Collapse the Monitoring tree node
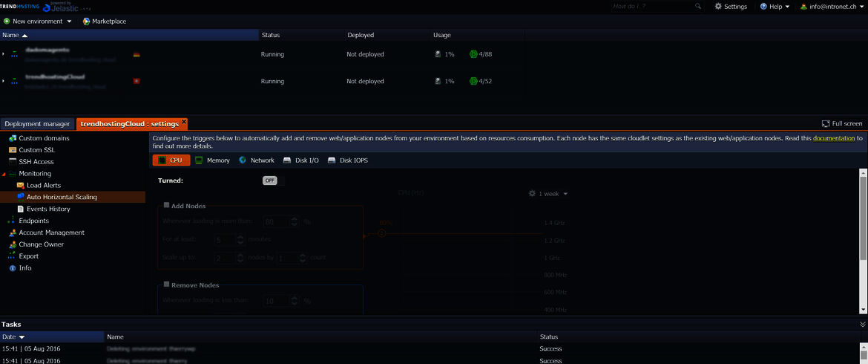This screenshot has height=364, width=868. (x=4, y=174)
